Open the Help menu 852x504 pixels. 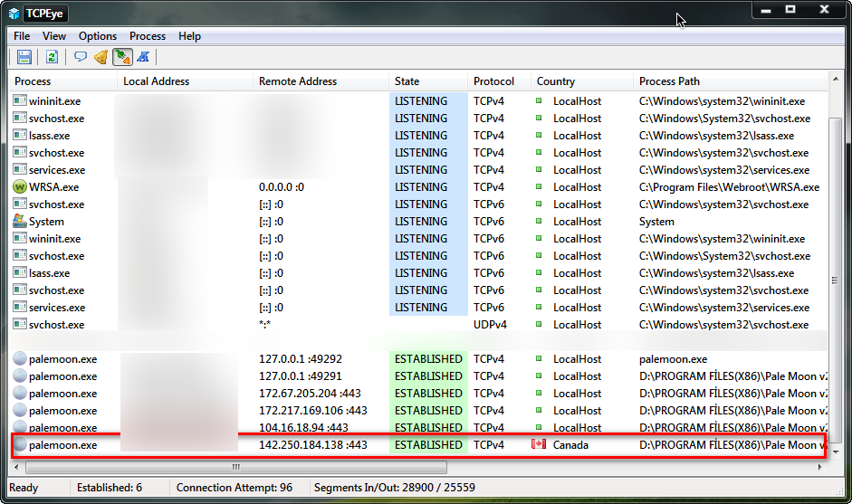pos(189,36)
